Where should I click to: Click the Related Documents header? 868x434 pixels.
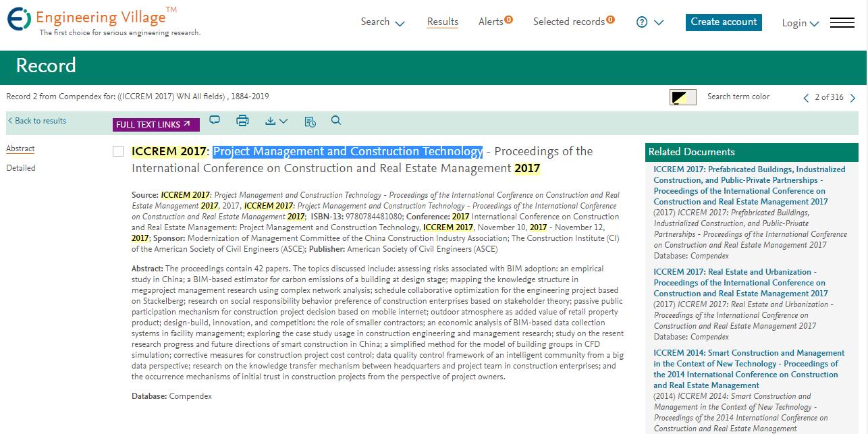click(x=752, y=152)
